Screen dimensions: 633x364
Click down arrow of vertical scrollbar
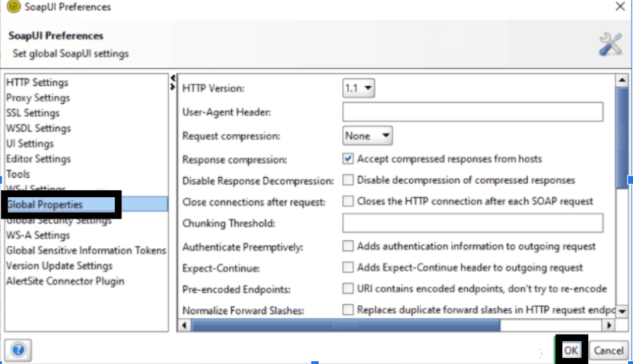coord(622,311)
